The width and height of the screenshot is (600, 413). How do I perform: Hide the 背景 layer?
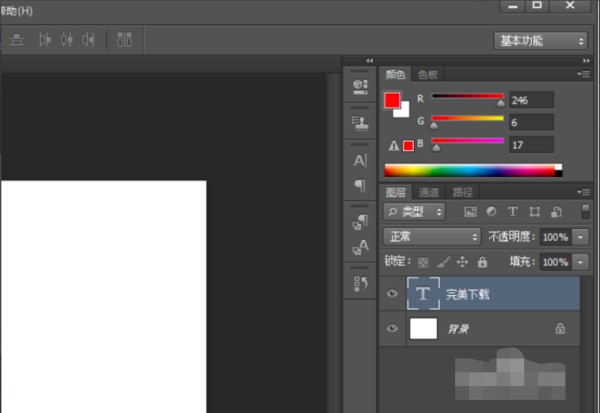392,328
